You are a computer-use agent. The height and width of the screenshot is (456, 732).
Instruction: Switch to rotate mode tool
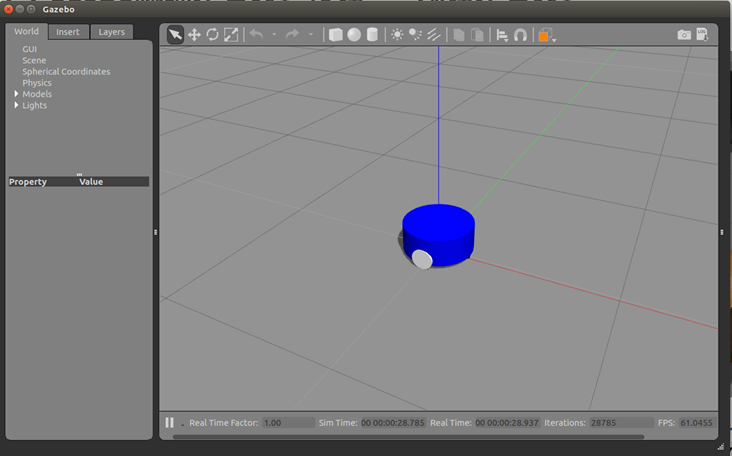[212, 35]
